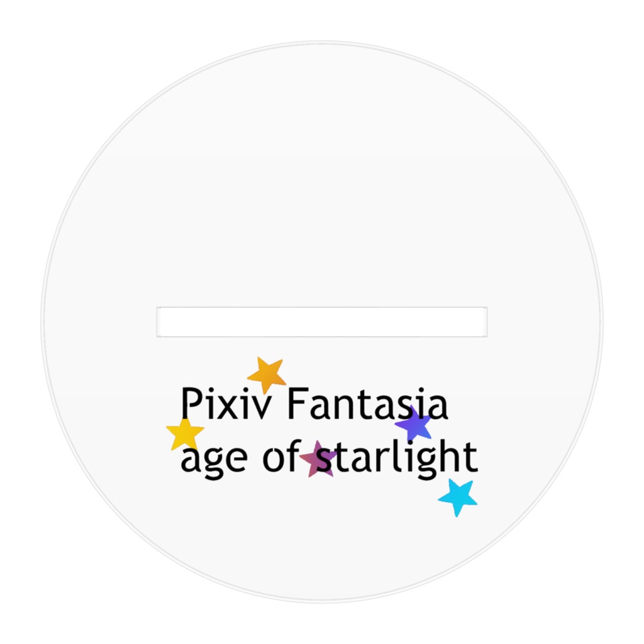Click the capital "P" in Pixiv

point(191,404)
